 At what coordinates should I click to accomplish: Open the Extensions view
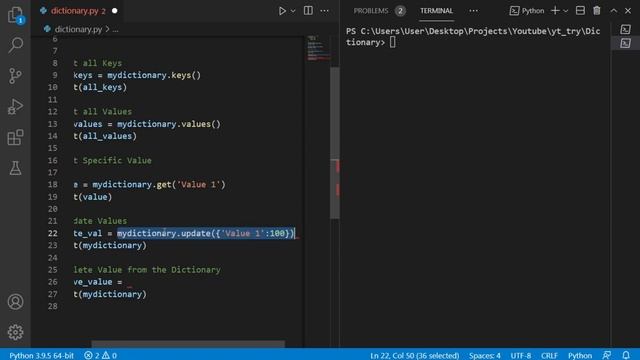(x=16, y=138)
